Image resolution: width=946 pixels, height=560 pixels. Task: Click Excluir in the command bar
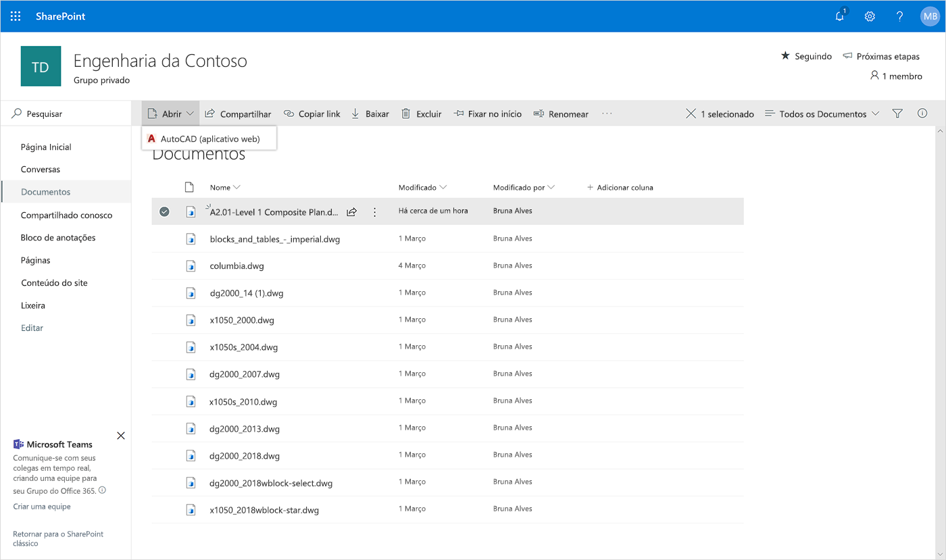[x=421, y=113]
